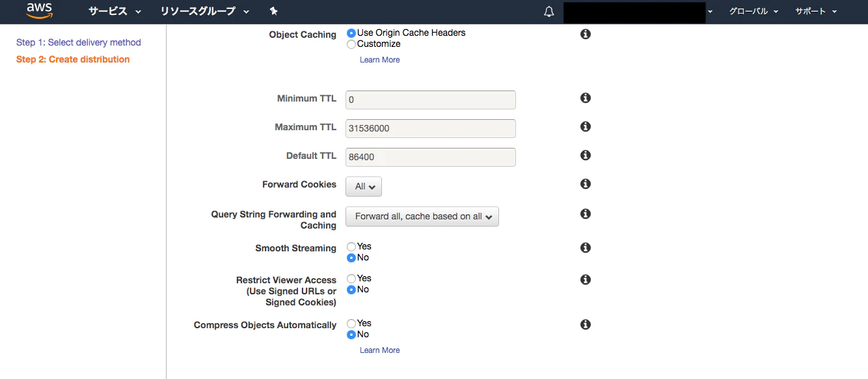Set Smooth Streaming to Yes
The height and width of the screenshot is (379, 868).
click(351, 246)
